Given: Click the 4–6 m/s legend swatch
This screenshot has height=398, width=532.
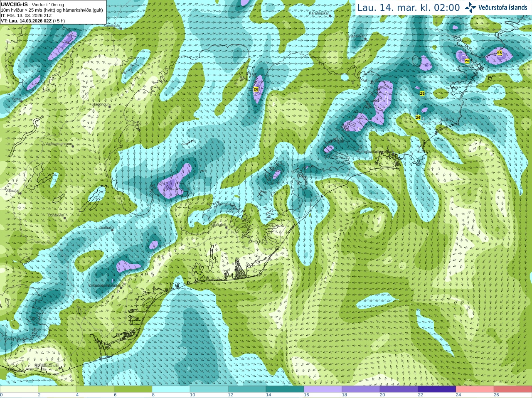Looking at the screenshot, I should pos(95,389).
